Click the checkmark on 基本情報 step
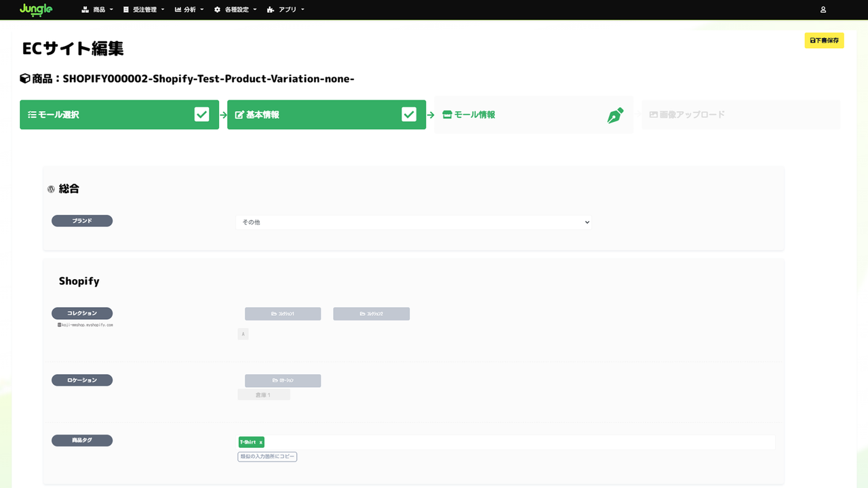Viewport: 868px width, 488px height. [409, 115]
